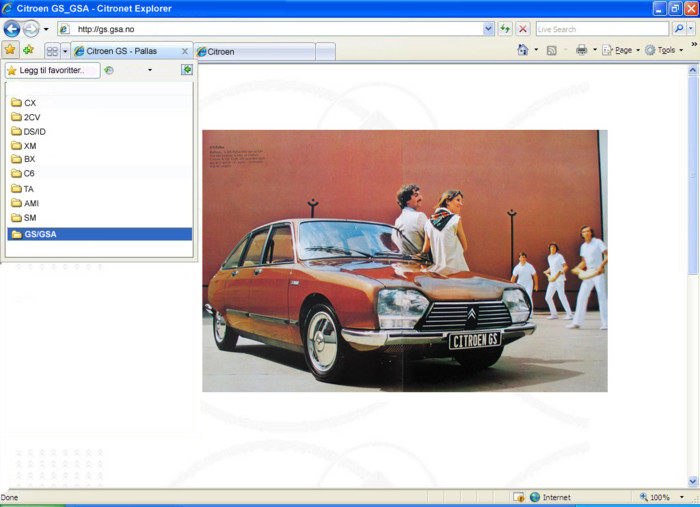Viewport: 700px width, 507px height.
Task: Click the Add to Favorites star-plus icon
Action: pos(29,50)
